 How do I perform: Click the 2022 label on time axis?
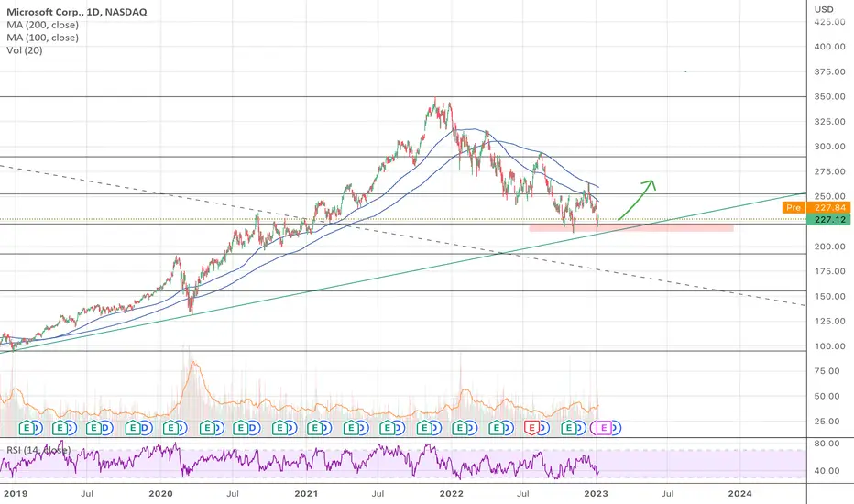[452, 494]
